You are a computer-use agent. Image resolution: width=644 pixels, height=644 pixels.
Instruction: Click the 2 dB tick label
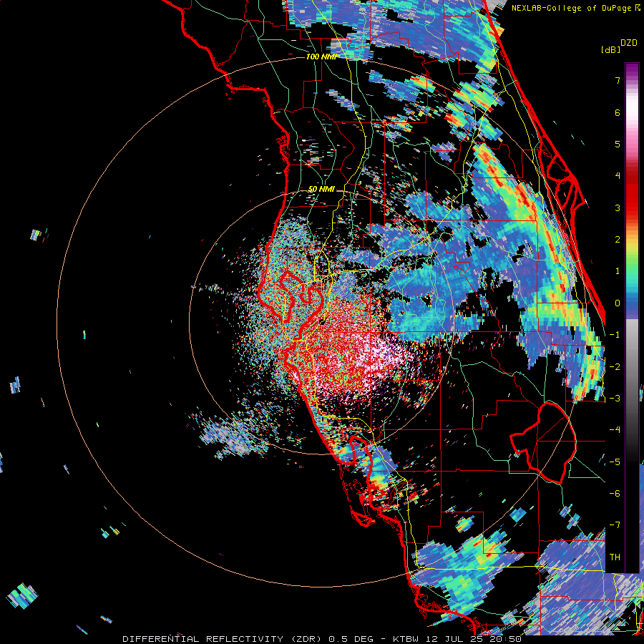coord(618,240)
